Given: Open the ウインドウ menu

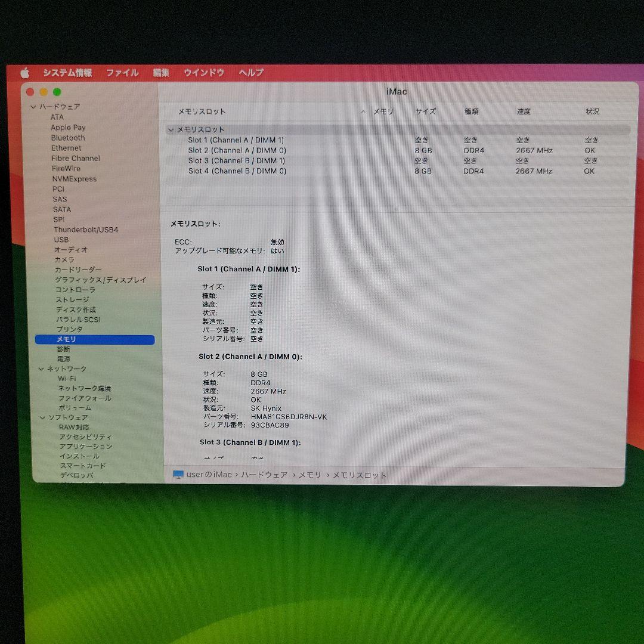Looking at the screenshot, I should pos(204,73).
